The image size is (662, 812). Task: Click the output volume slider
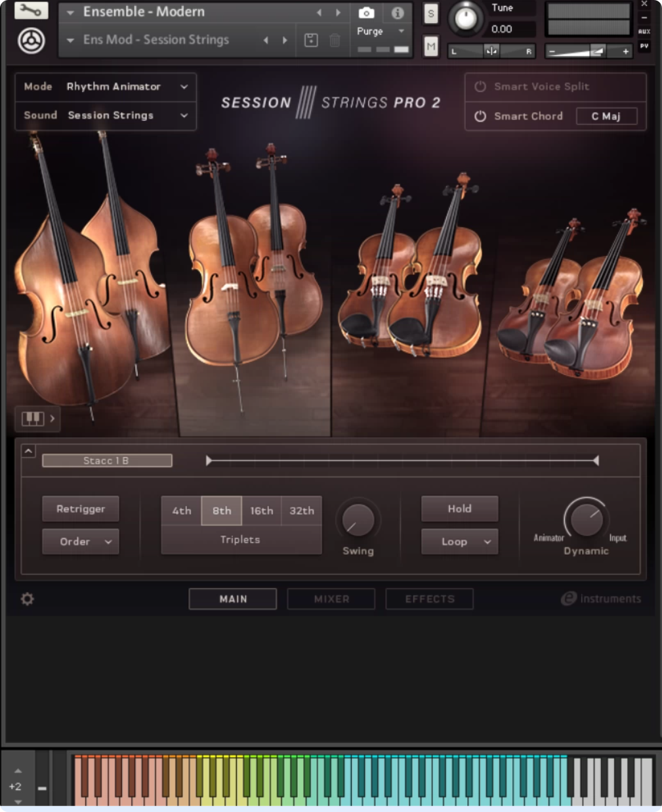point(589,51)
